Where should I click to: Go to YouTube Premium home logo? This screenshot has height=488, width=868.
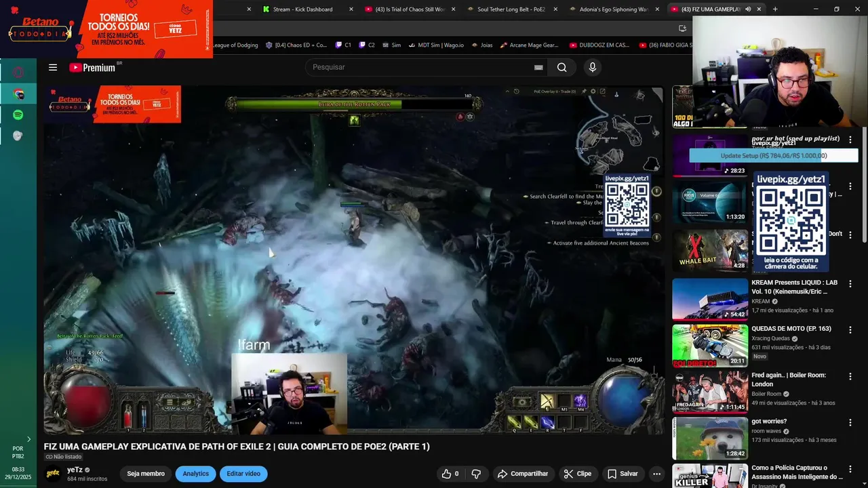(92, 67)
